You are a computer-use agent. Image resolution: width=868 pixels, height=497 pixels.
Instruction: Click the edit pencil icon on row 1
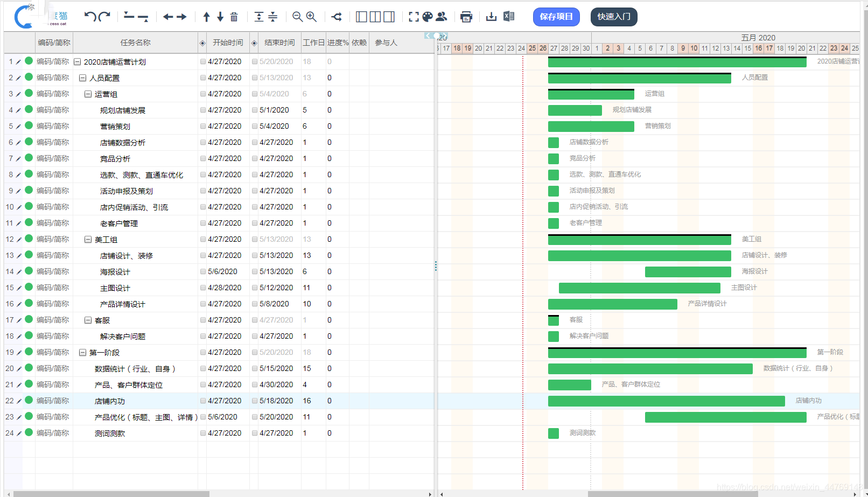[x=19, y=62]
